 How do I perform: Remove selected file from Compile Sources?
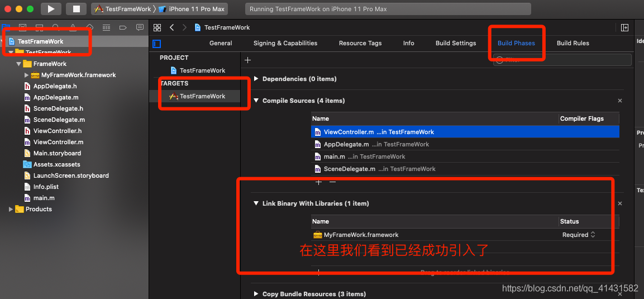(333, 182)
